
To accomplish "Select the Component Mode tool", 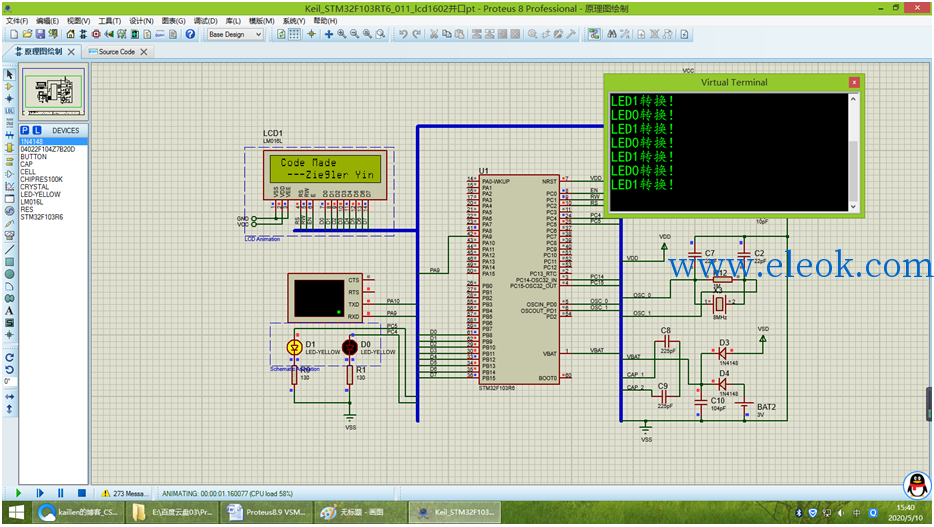I will pyautogui.click(x=9, y=87).
